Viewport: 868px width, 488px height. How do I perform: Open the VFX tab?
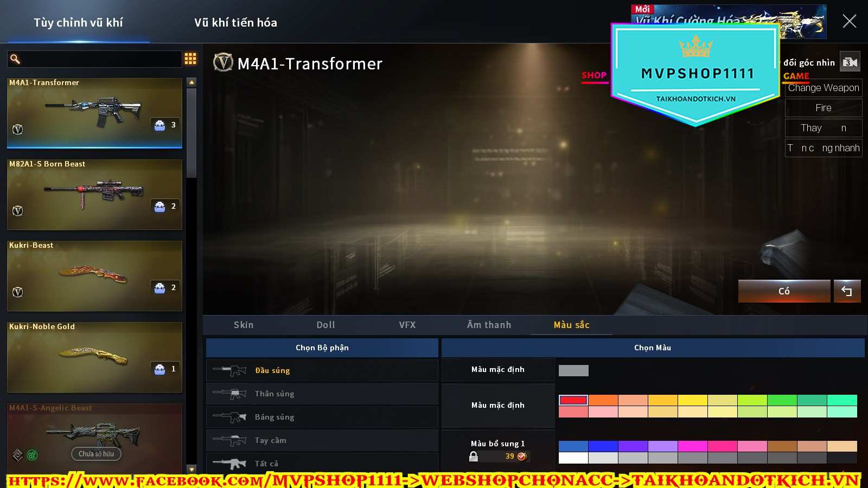[407, 325]
